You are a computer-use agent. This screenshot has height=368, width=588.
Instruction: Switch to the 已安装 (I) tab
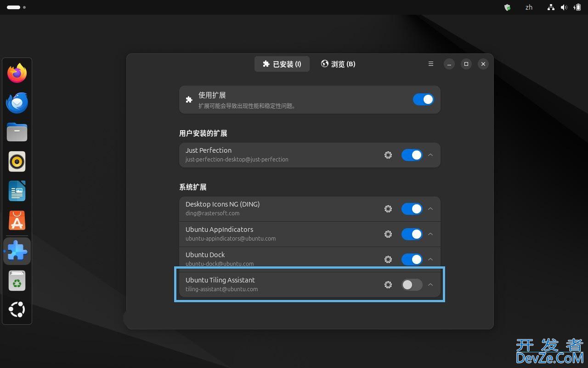coord(282,64)
